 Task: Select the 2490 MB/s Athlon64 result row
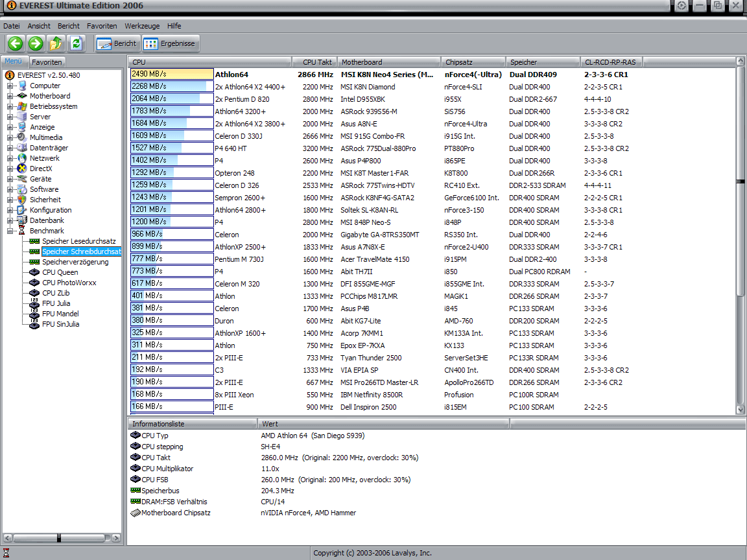coord(431,75)
